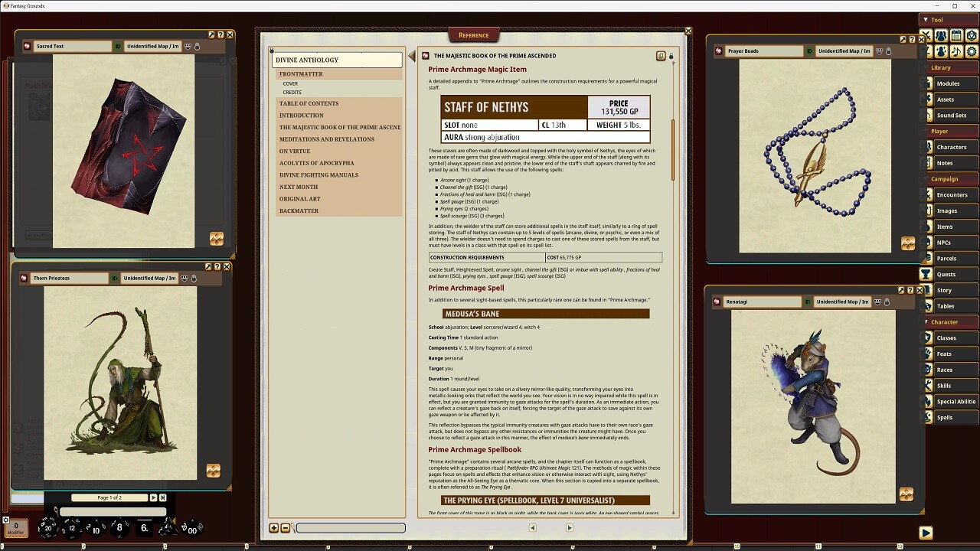Roll the d100 percentile die

point(191,530)
